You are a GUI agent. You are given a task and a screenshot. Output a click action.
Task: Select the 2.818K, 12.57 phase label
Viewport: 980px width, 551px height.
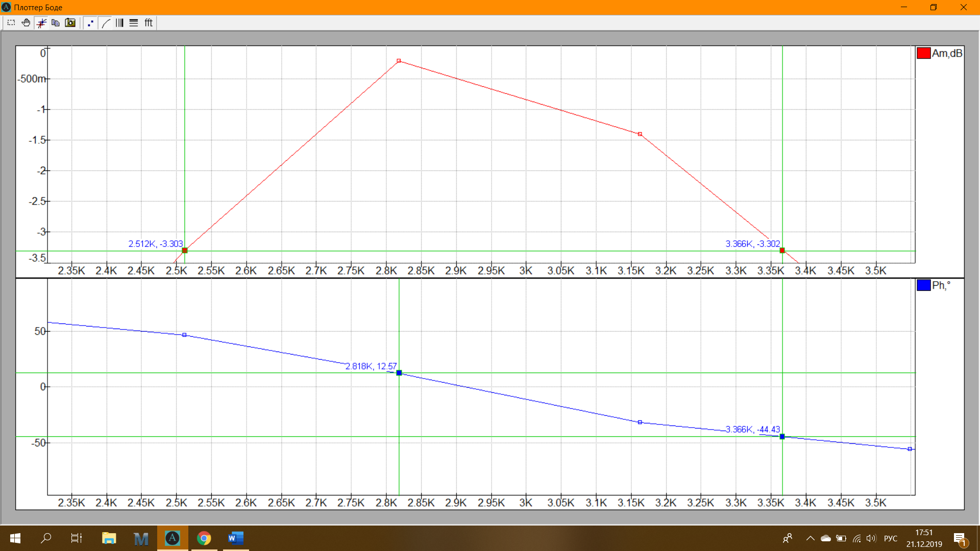point(371,366)
